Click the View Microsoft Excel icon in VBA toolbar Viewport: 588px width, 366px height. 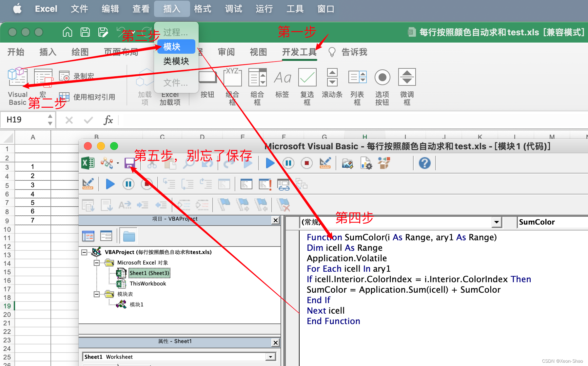tap(88, 163)
